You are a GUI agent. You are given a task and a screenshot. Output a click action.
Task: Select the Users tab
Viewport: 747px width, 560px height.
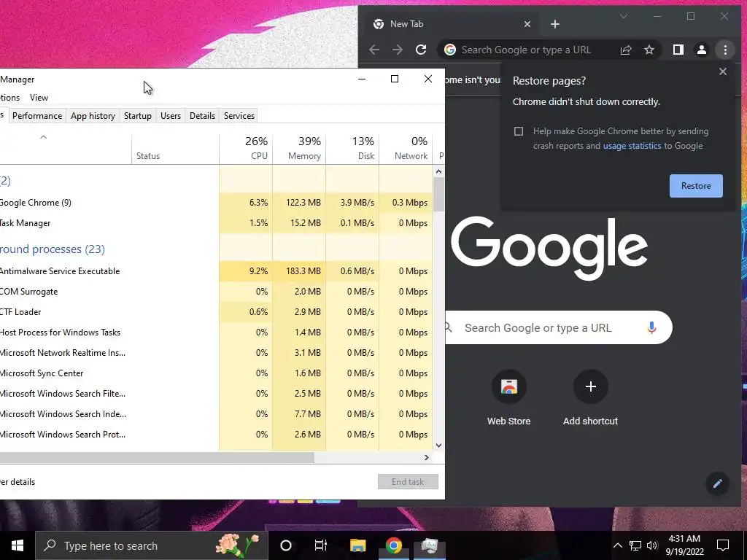point(171,116)
